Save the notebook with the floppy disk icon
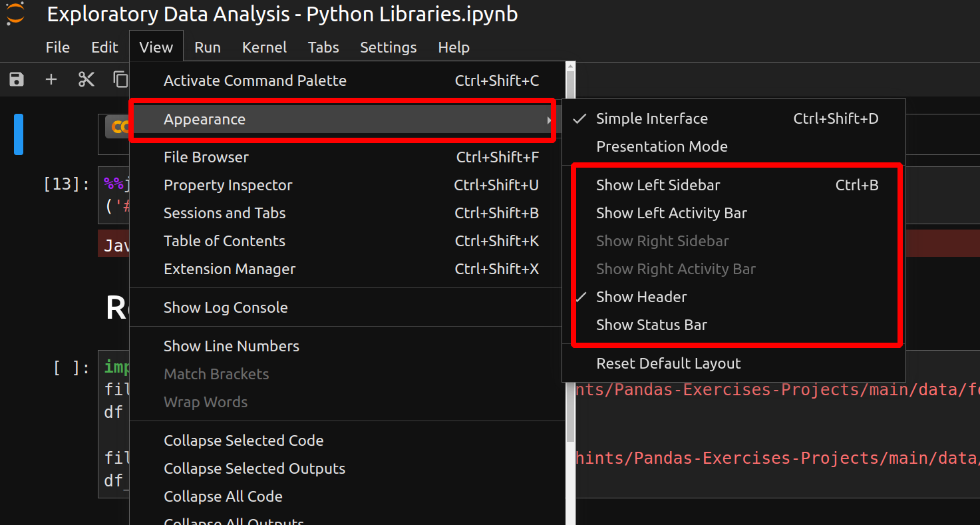980x525 pixels. coord(15,79)
